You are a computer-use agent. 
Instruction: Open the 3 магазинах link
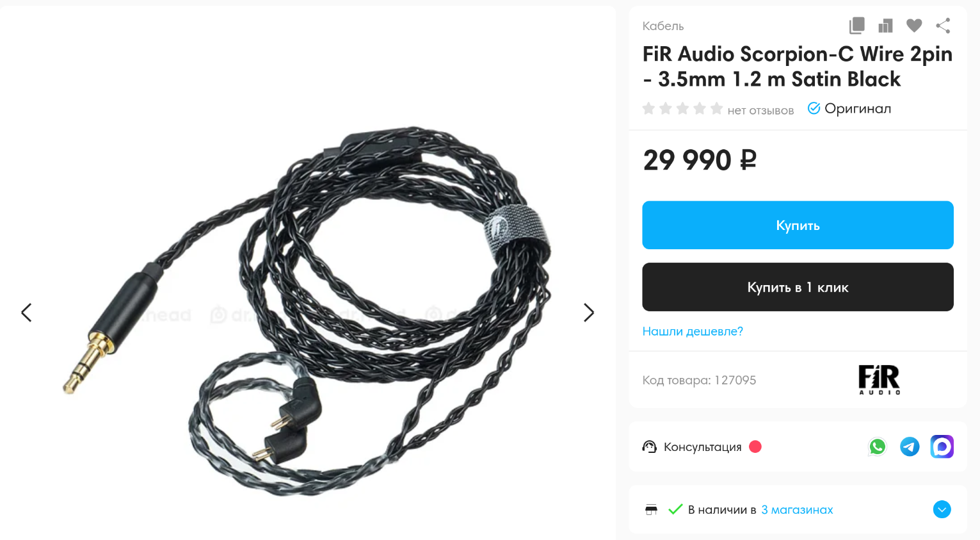point(797,510)
